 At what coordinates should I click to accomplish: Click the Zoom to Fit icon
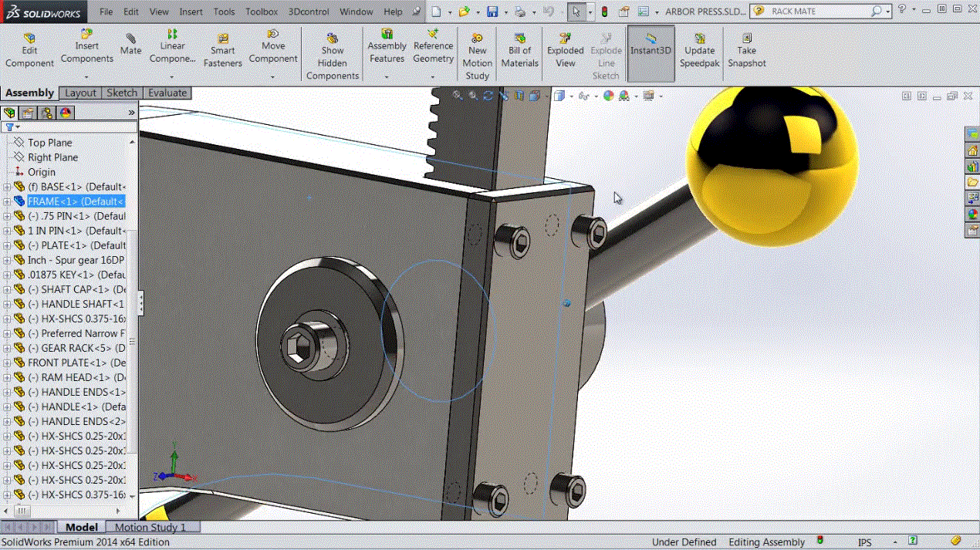[x=458, y=96]
